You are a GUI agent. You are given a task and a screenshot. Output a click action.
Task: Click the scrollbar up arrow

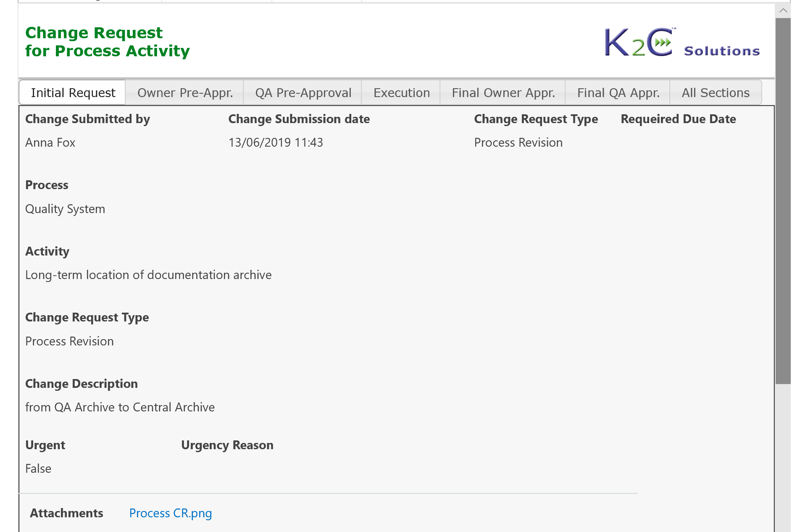(x=783, y=11)
